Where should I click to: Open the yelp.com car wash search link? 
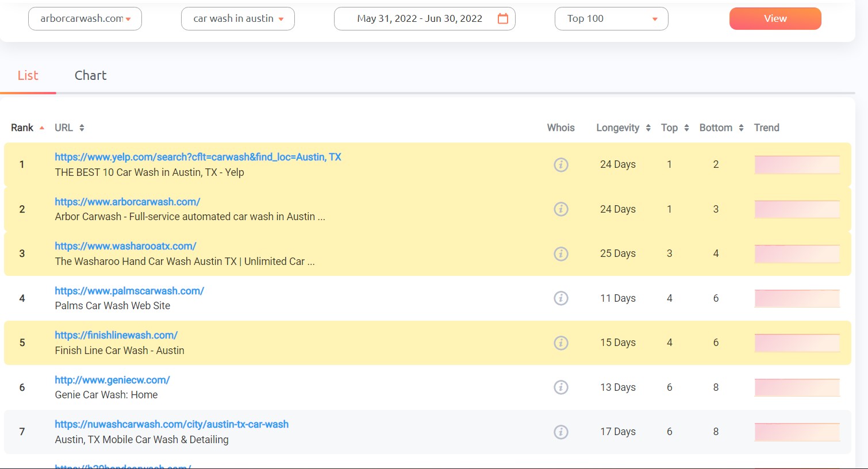point(198,157)
